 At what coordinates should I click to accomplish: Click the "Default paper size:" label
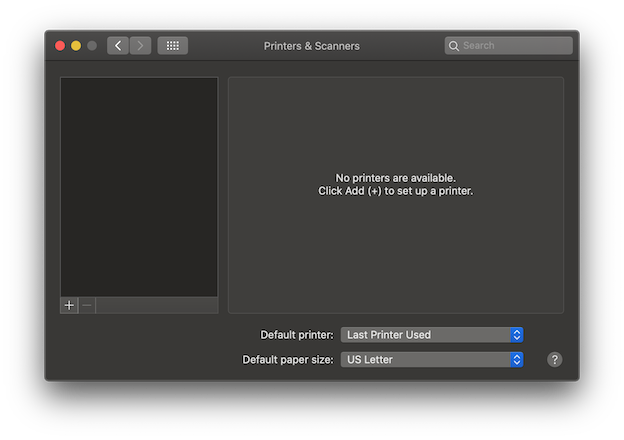[288, 359]
